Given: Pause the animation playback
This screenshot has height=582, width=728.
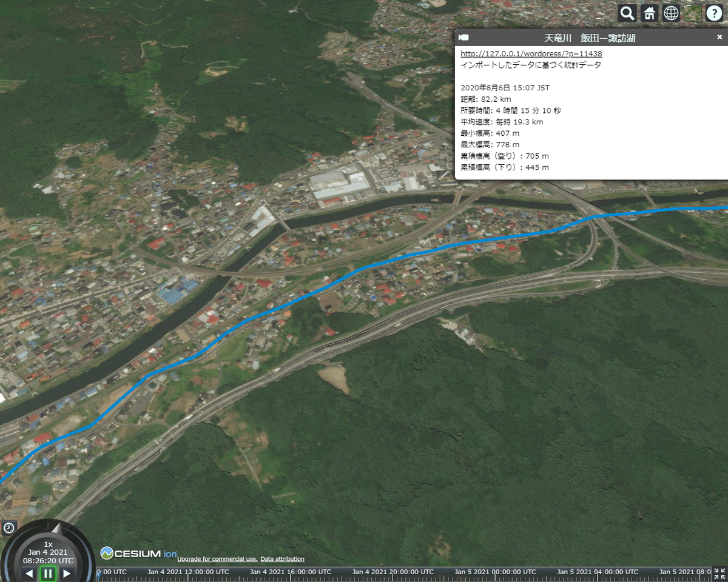Looking at the screenshot, I should click(47, 573).
